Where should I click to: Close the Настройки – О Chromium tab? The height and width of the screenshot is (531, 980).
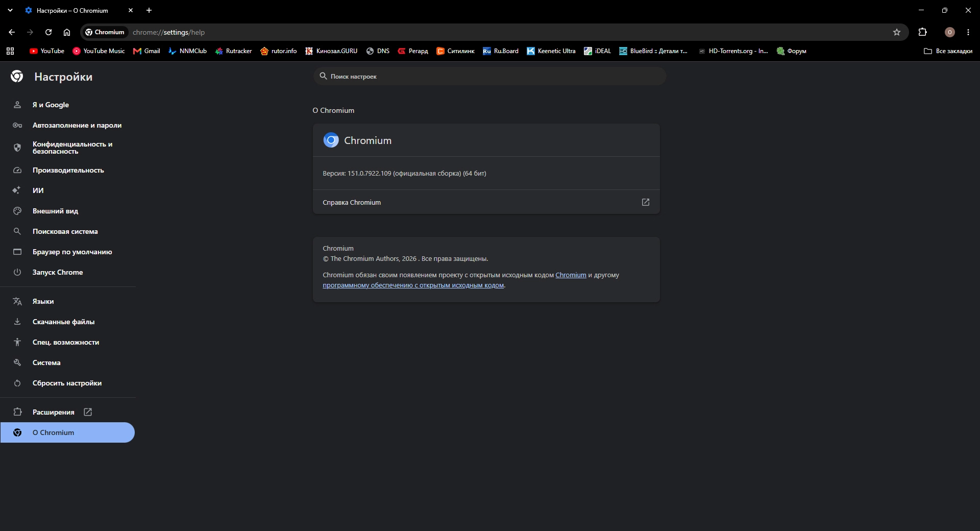click(x=131, y=10)
